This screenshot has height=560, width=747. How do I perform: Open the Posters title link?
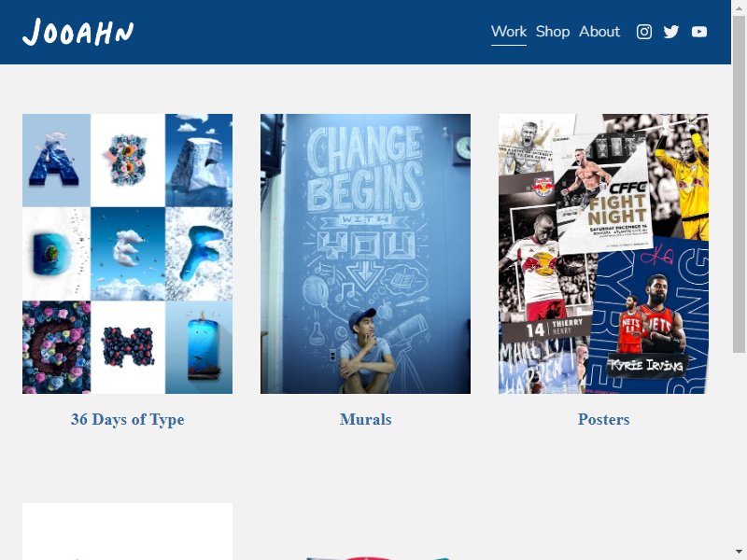(603, 419)
